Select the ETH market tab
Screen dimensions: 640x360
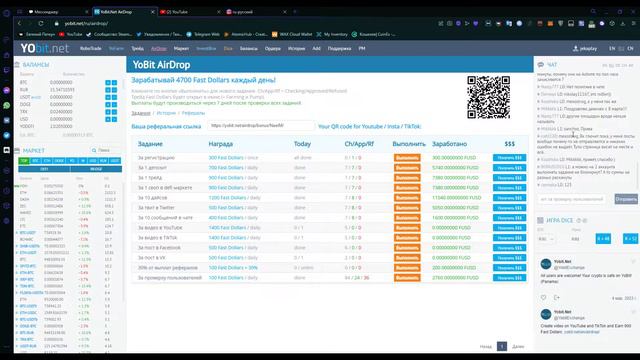[x=47, y=161]
